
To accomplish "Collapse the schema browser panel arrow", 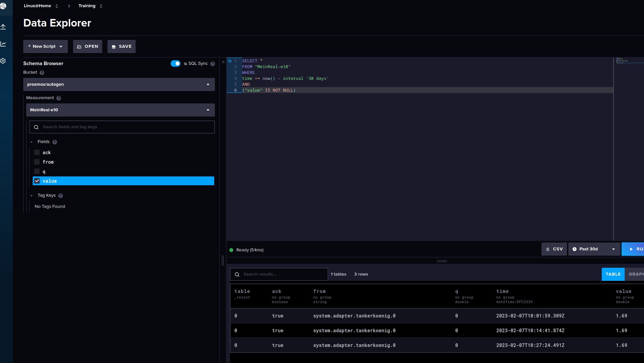I will [223, 62].
